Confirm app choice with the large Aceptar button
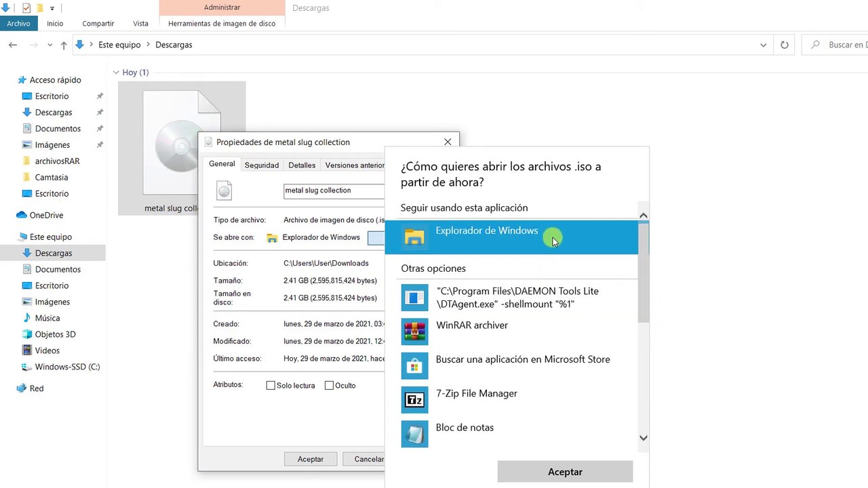868x488 pixels. [x=565, y=472]
